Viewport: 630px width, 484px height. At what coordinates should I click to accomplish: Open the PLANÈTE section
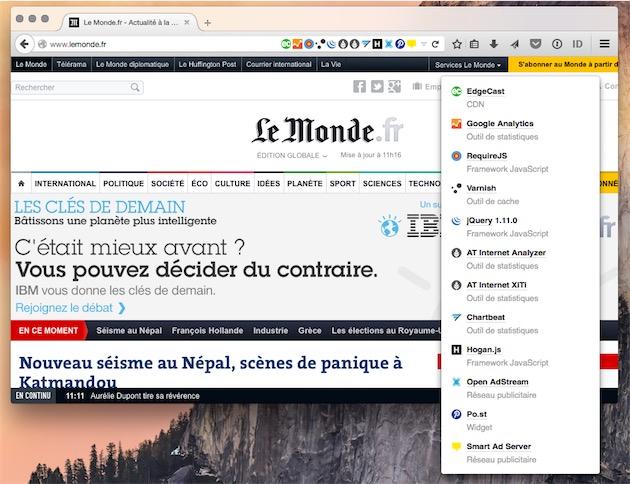tap(305, 184)
